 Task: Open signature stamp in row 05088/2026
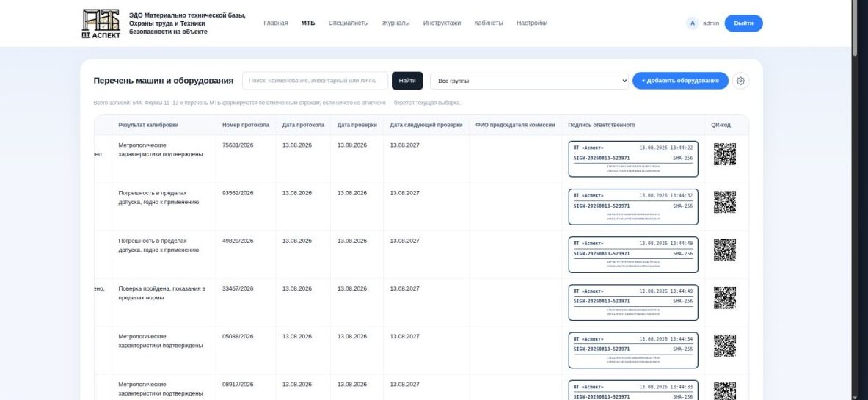[633, 350]
